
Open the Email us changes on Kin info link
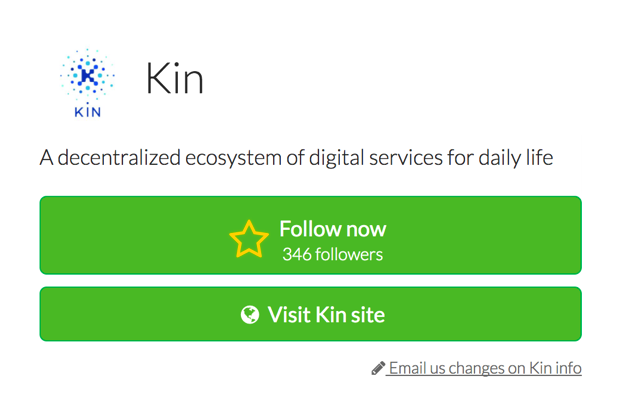483,368
